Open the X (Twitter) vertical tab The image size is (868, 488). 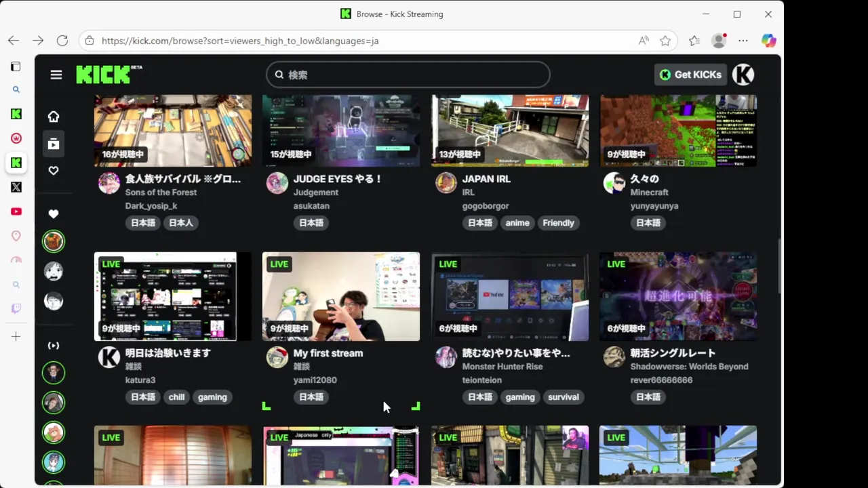[16, 187]
